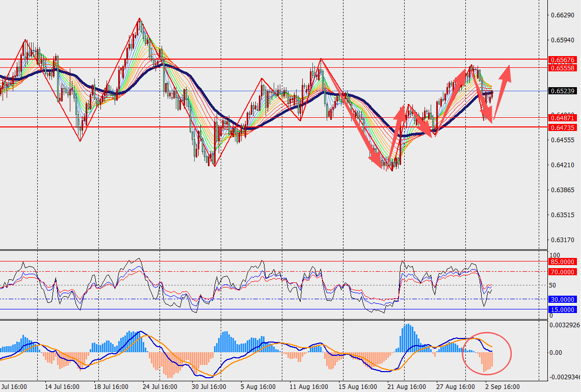This screenshot has width=581, height=392.
Task: Click the 11 Aug 16:00 date label
Action: [x=309, y=386]
